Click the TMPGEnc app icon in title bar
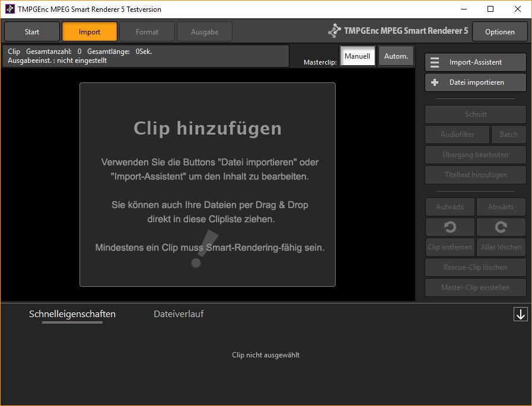Screen dimensions: 532x406 pos(9,9)
